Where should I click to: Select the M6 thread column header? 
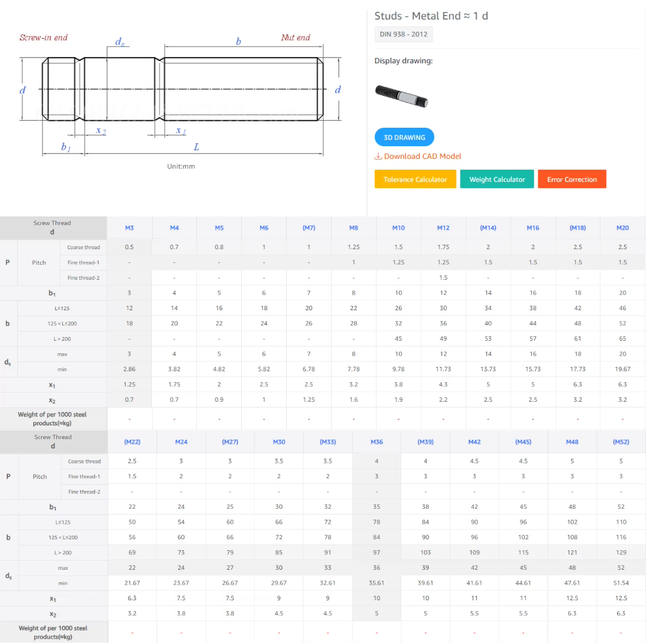[264, 228]
